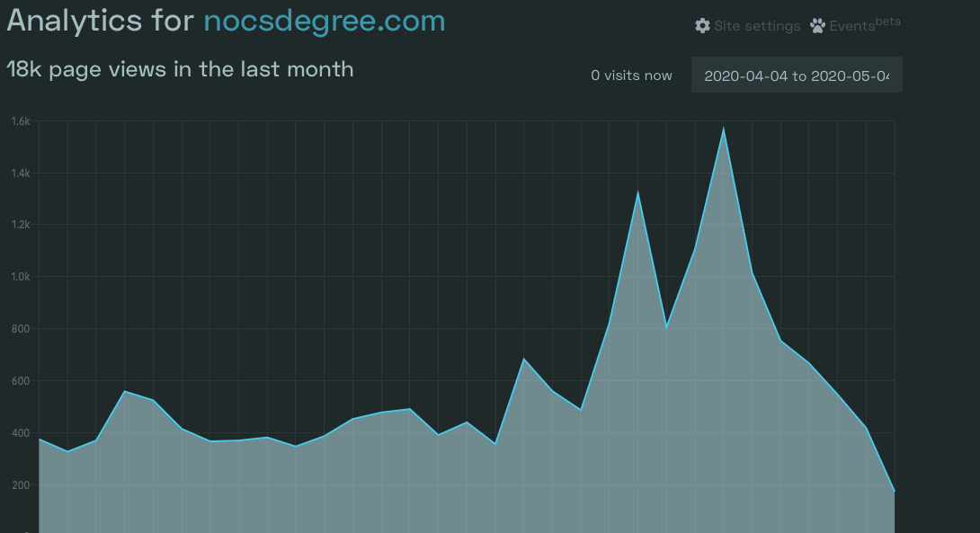Click the Events paw icon

tap(817, 26)
